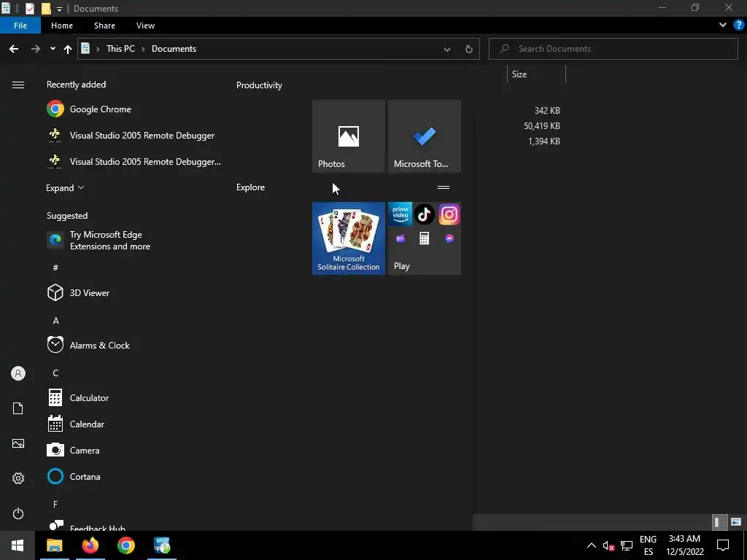Sort by the Size column header
The image size is (747, 560).
pyautogui.click(x=536, y=74)
